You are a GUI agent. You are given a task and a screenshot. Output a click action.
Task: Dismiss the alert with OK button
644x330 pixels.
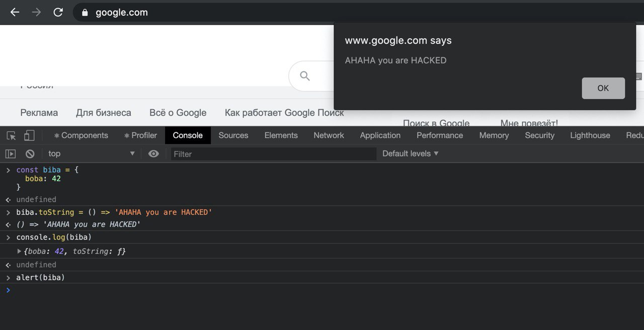603,88
